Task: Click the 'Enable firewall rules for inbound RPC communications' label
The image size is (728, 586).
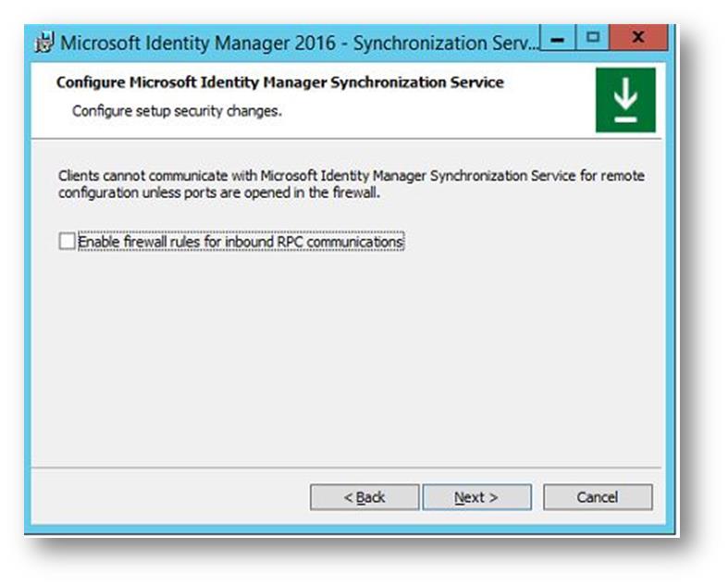Action: (241, 242)
